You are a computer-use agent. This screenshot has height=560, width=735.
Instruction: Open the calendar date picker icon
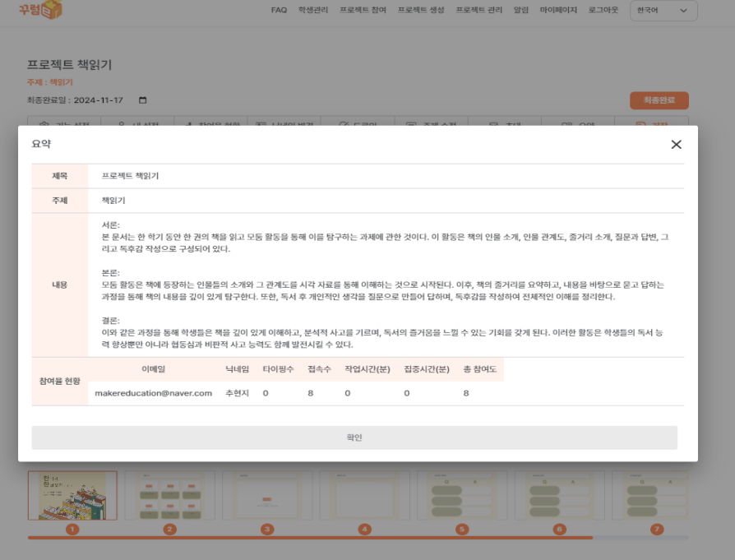[143, 100]
